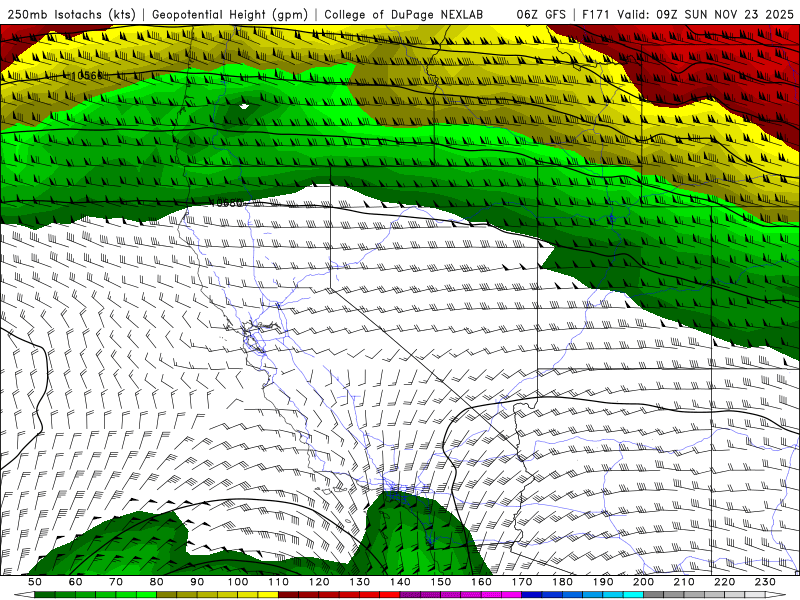
Task: Click the 50 value on the color scale
Action: click(x=35, y=582)
